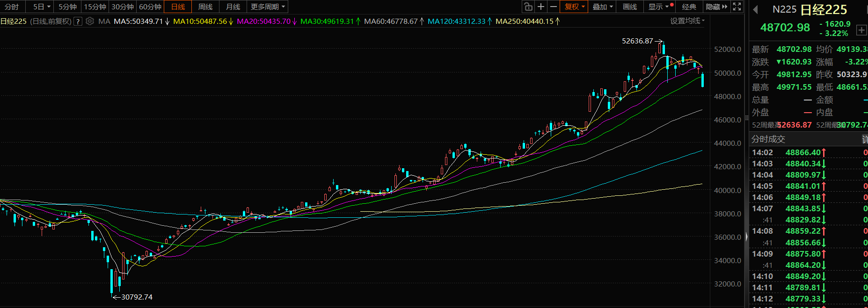Toggle 画线 drawing tools
Viewport: 868px width, 308px height.
point(630,7)
